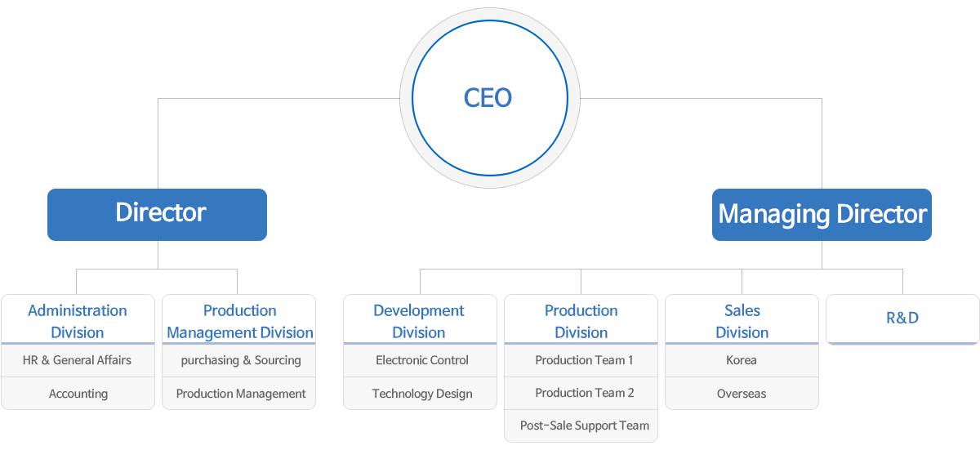Screen dimensions: 980x450
Task: Select the Sales Division header
Action: [x=742, y=320]
